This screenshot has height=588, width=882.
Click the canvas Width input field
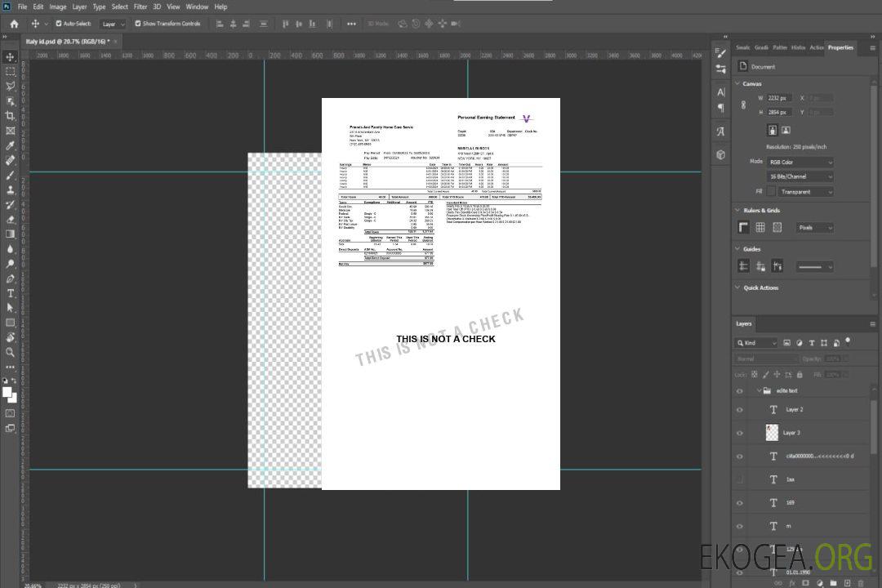[x=778, y=98]
